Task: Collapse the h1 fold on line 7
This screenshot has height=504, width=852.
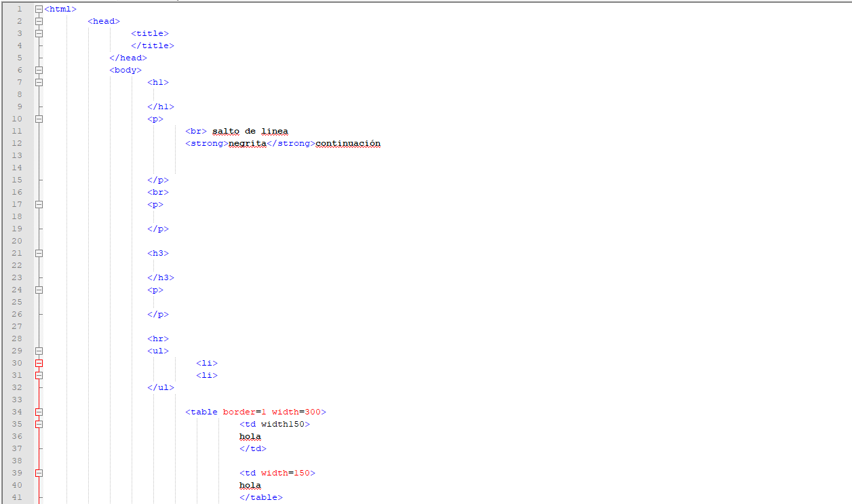Action: (39, 82)
